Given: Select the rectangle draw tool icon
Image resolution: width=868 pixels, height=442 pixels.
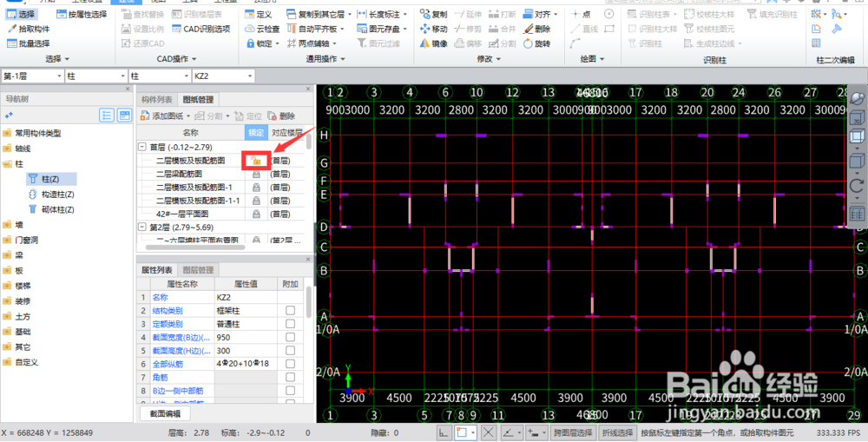Looking at the screenshot, I should click(609, 29).
